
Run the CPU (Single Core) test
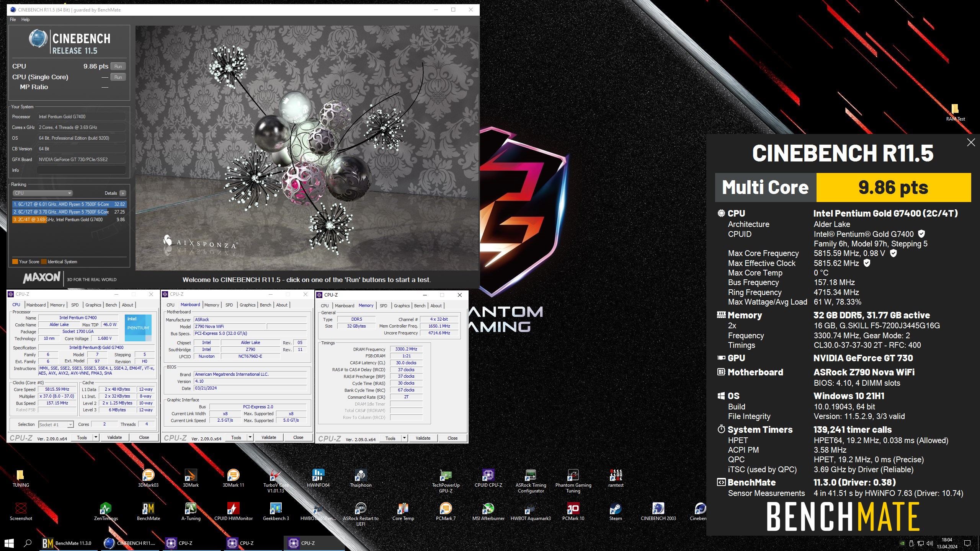point(118,77)
